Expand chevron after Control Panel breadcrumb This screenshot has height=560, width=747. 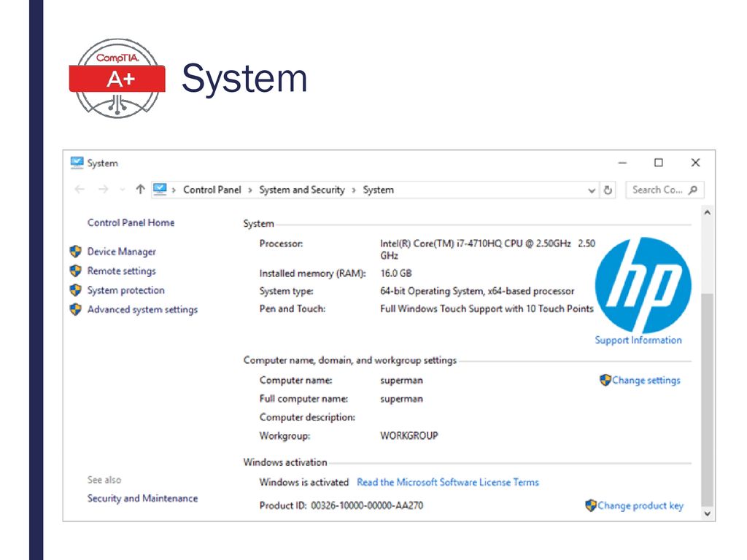point(250,190)
